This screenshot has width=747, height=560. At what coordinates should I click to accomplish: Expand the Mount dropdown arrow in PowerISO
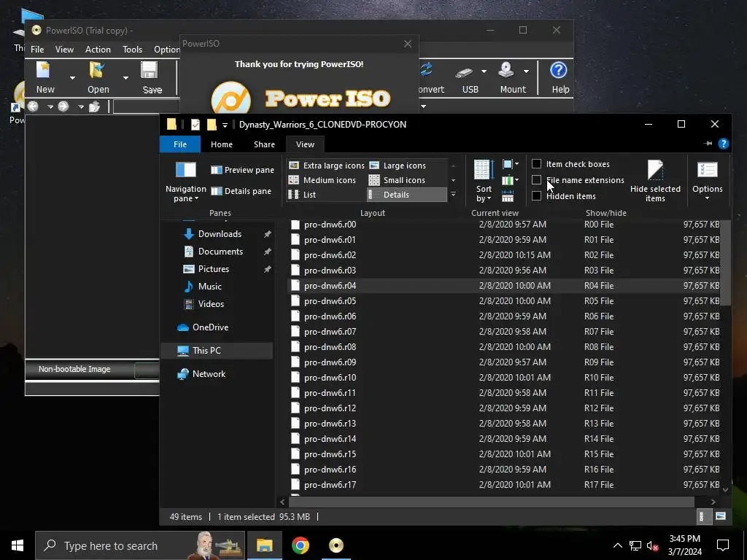(x=526, y=71)
